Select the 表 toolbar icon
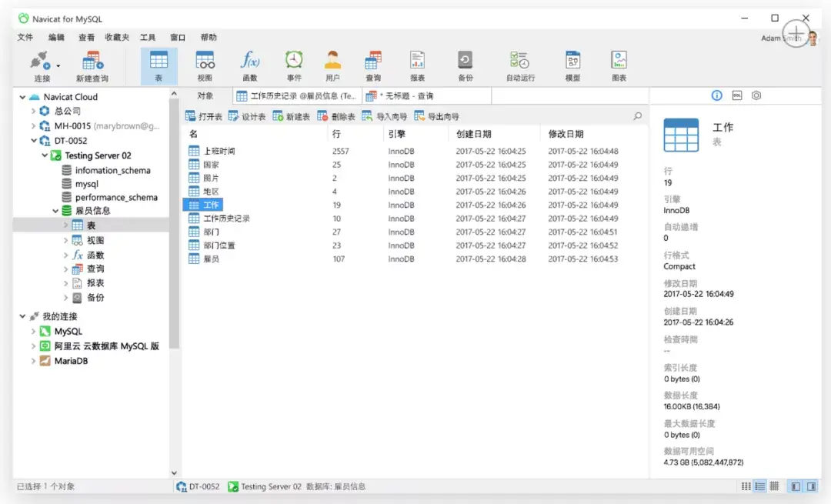This screenshot has width=831, height=504. (x=159, y=66)
